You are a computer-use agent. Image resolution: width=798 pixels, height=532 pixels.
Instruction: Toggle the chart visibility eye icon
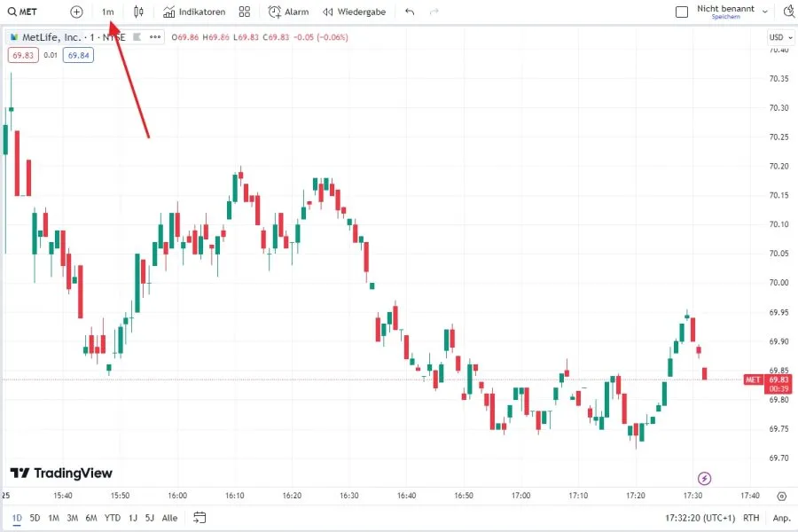(x=138, y=37)
